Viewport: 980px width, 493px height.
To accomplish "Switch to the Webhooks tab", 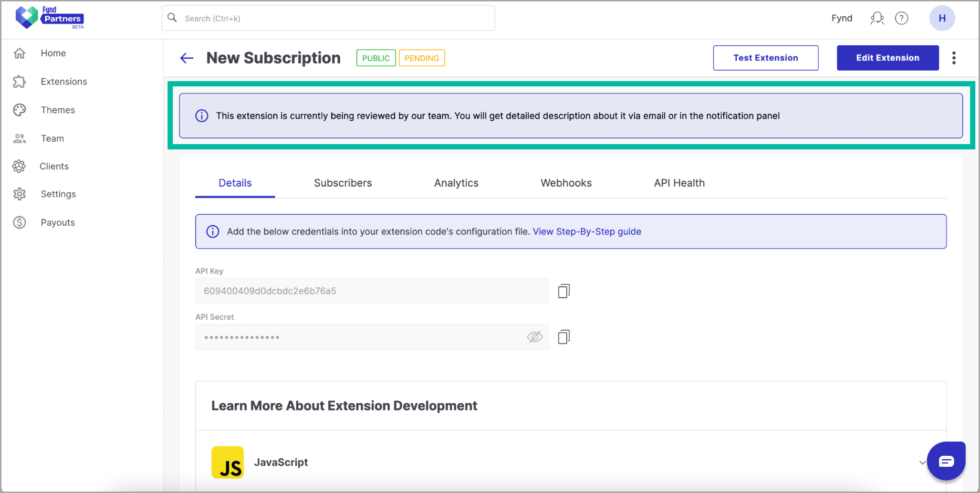I will [x=566, y=183].
